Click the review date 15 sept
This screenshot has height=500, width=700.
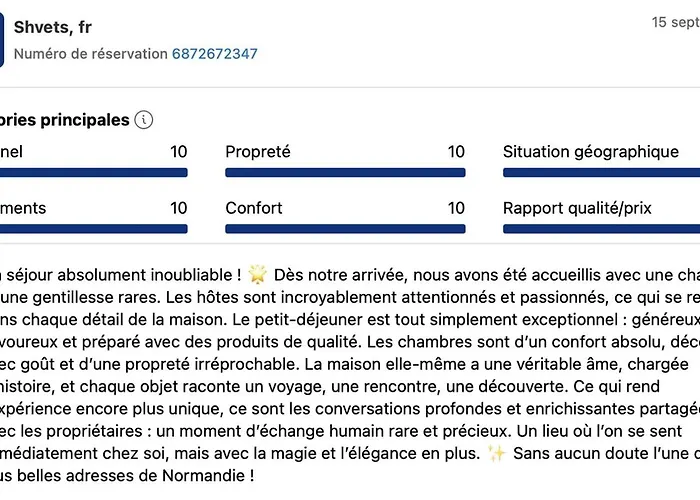[x=675, y=21]
